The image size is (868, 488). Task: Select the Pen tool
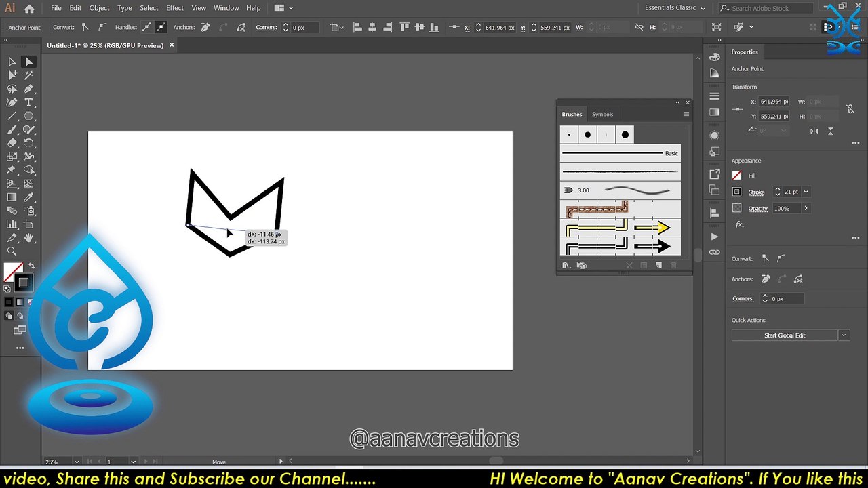pos(28,89)
